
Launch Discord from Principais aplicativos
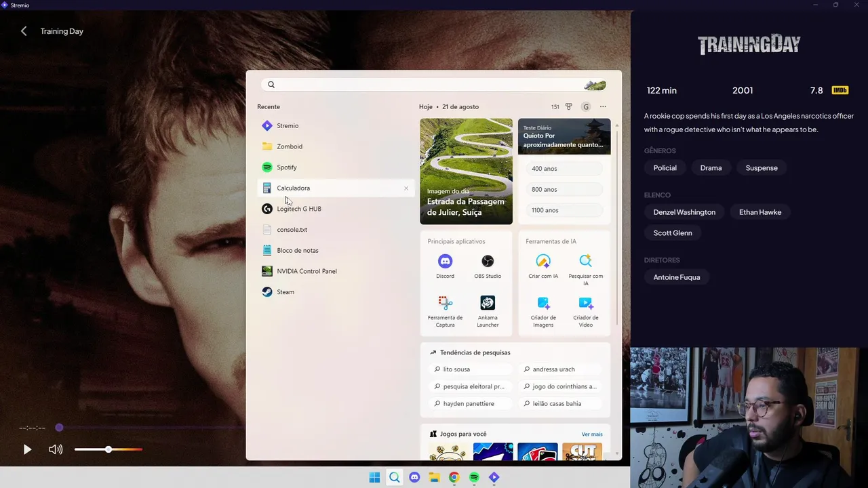(445, 266)
